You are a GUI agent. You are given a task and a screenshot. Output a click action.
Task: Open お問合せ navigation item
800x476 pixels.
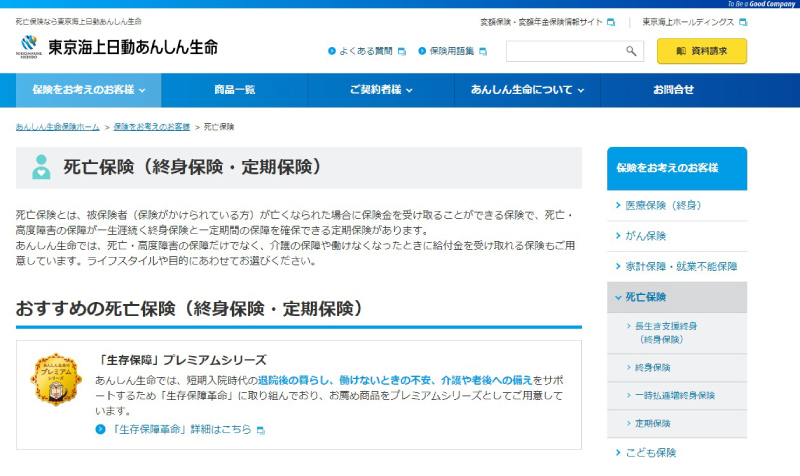click(x=673, y=90)
